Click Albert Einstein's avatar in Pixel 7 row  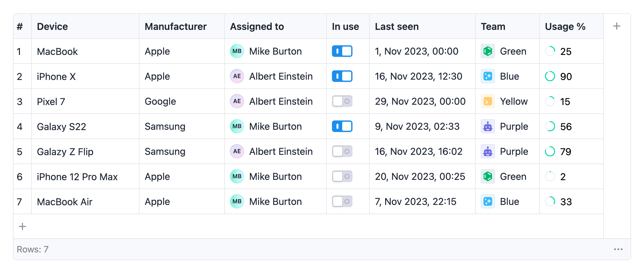click(x=237, y=101)
